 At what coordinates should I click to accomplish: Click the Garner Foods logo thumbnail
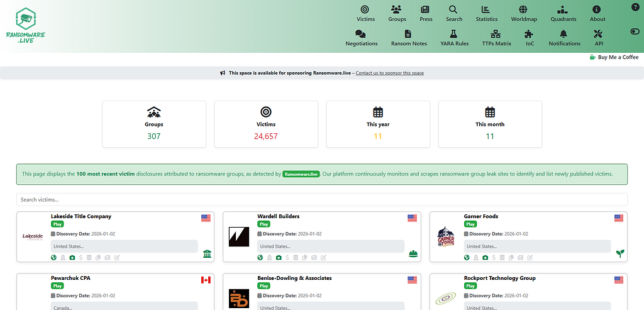pyautogui.click(x=446, y=236)
